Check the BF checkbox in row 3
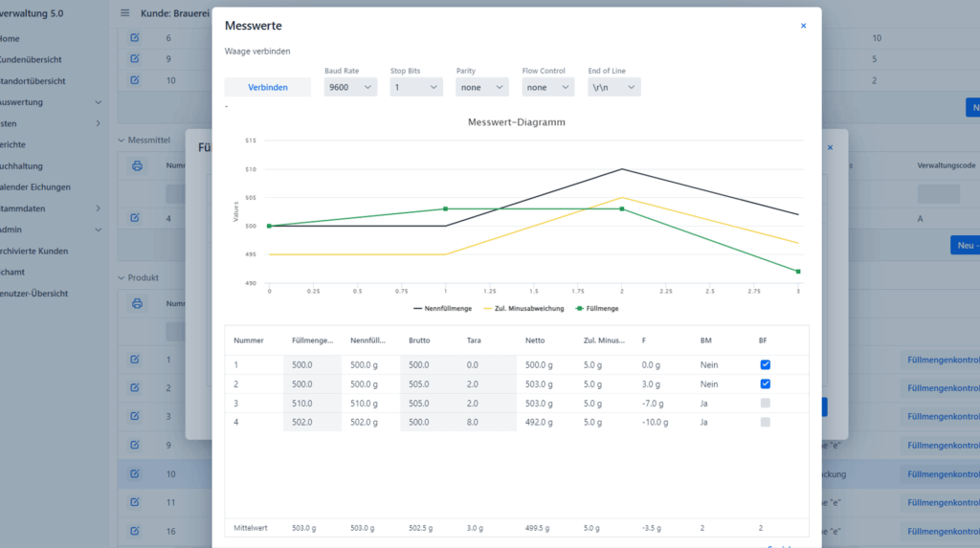Screen dimensions: 980x548 point(765,403)
